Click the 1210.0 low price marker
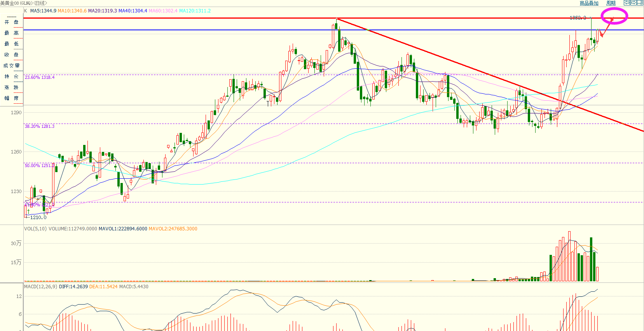 (x=38, y=218)
